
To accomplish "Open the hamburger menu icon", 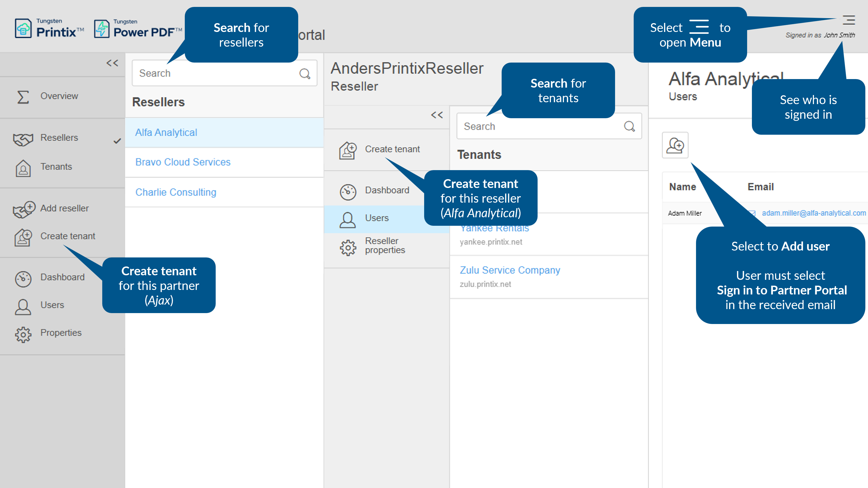I will [849, 20].
